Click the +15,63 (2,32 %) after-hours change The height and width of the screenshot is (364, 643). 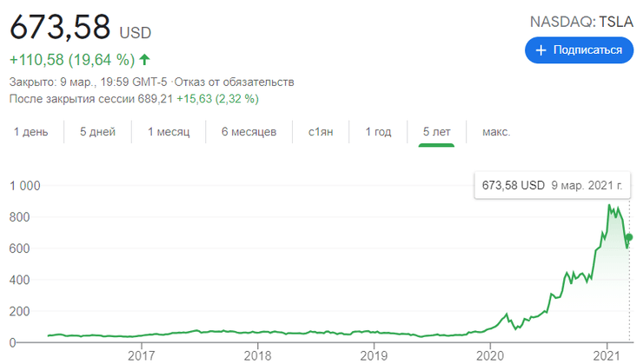click(217, 99)
